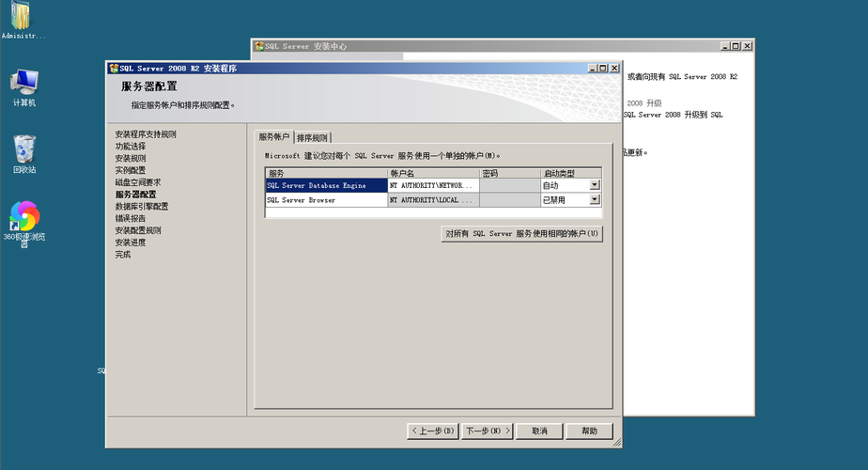Image resolution: width=868 pixels, height=470 pixels.
Task: Click the 取消 button
Action: point(539,431)
